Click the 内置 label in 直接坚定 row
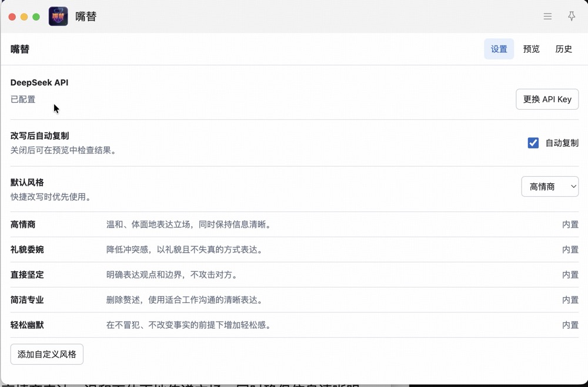Image resolution: width=588 pixels, height=387 pixels. coord(570,275)
